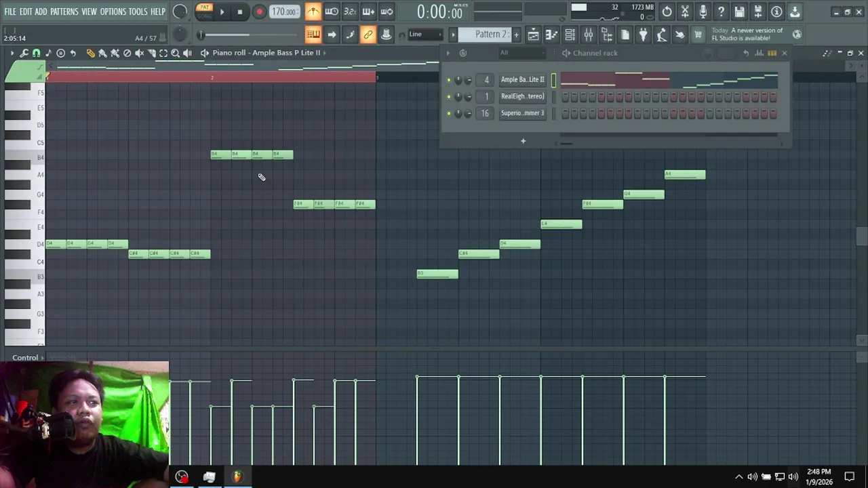868x488 pixels.
Task: Click the Save floppy disk icon
Action: [x=740, y=12]
